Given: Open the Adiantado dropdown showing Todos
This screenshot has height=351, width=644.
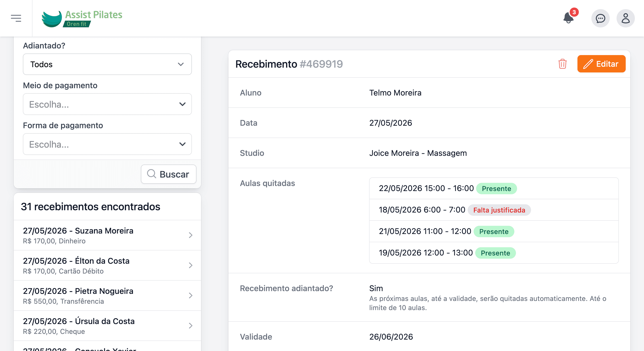Looking at the screenshot, I should [107, 64].
